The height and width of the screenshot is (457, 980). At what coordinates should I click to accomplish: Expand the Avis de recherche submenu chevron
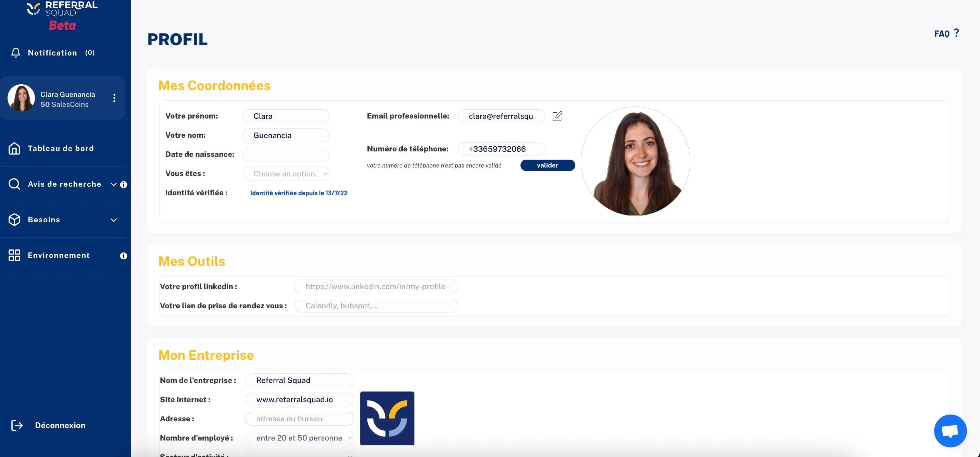[113, 185]
